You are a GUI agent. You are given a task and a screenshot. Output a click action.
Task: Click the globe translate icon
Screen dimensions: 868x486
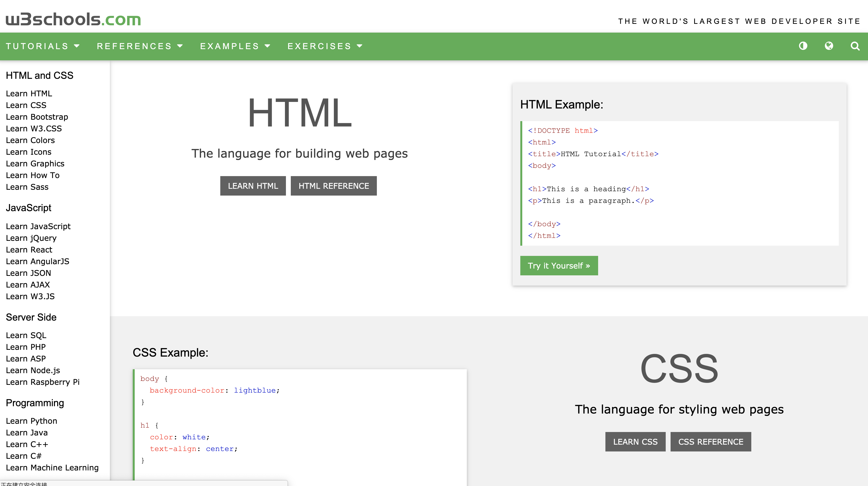pyautogui.click(x=829, y=46)
